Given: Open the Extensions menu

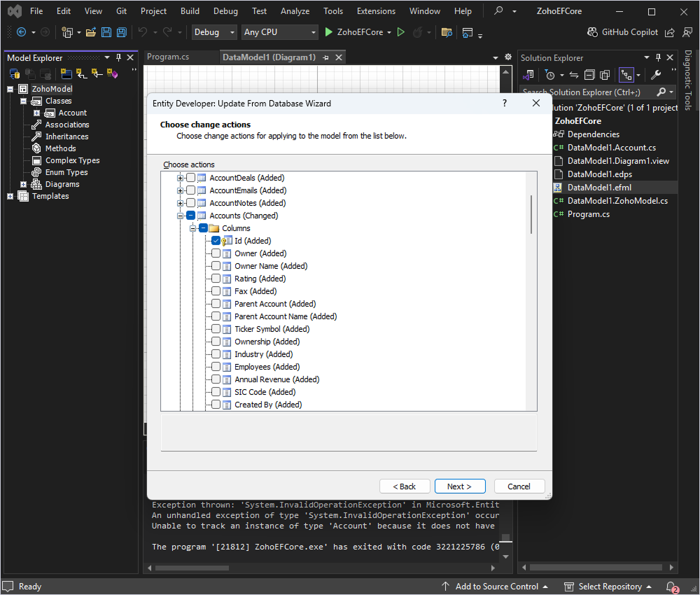Looking at the screenshot, I should point(376,10).
